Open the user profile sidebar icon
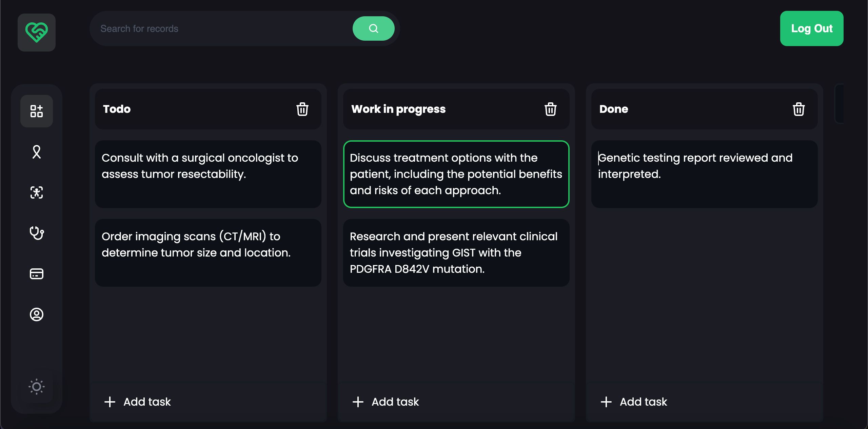 37,314
